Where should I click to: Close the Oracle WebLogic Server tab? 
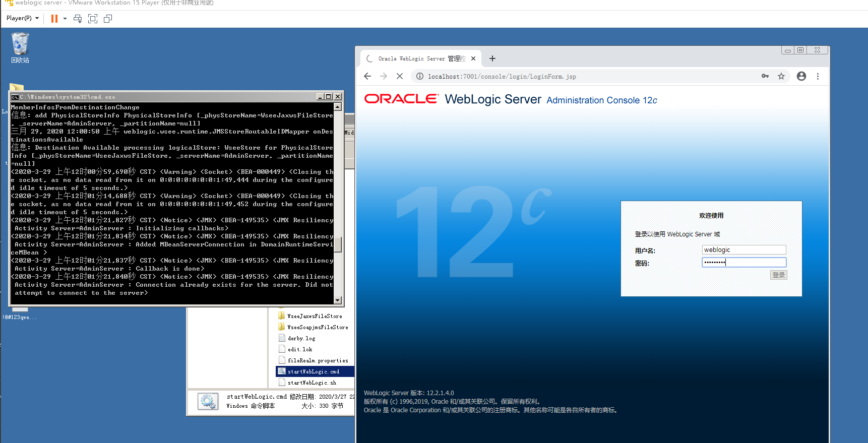click(473, 58)
